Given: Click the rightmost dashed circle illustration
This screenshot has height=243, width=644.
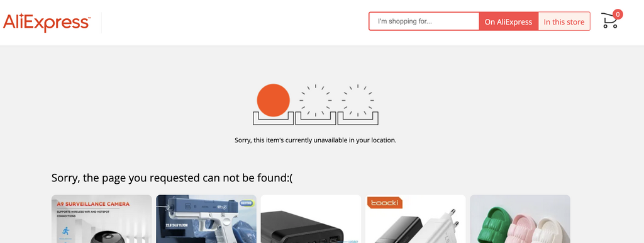Looking at the screenshot, I should (358, 100).
